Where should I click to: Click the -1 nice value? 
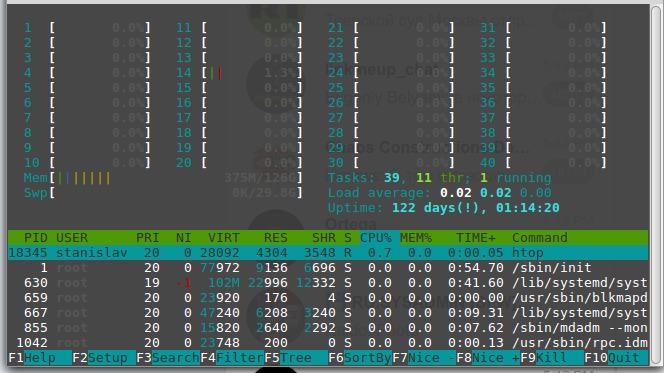tap(183, 283)
